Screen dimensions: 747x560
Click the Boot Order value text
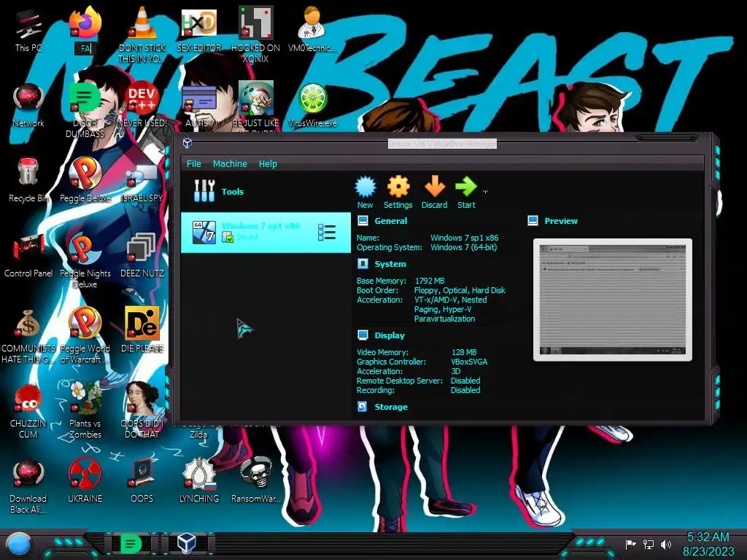(x=460, y=290)
